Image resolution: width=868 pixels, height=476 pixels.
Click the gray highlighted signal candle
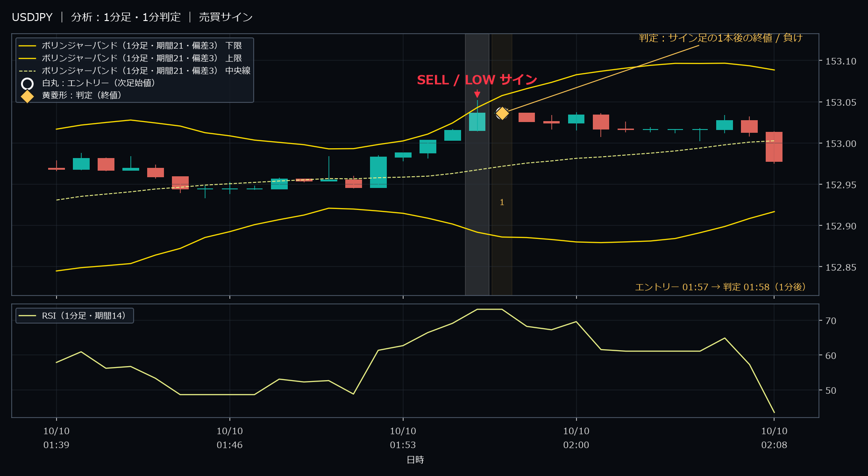click(x=477, y=122)
